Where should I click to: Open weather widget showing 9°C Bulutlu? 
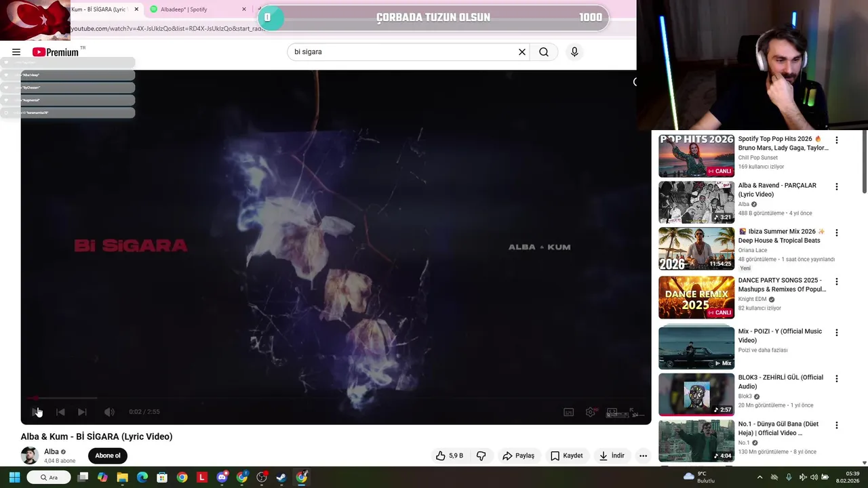[x=699, y=477]
